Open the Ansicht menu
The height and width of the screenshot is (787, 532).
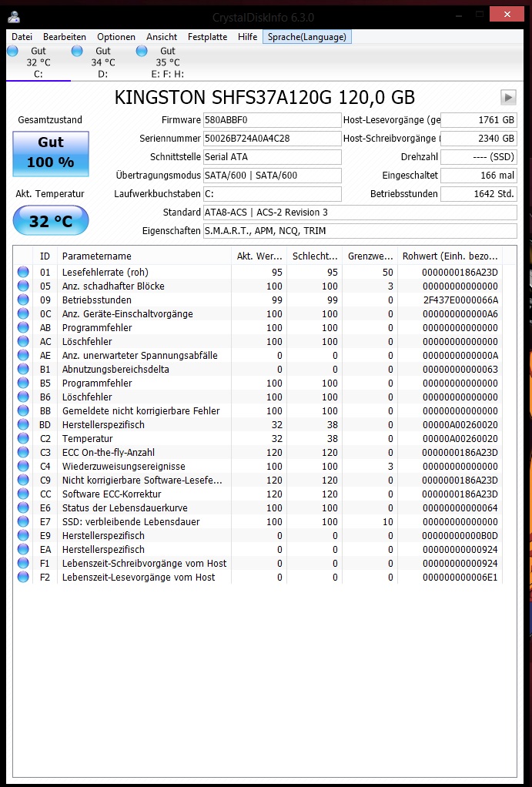(162, 37)
